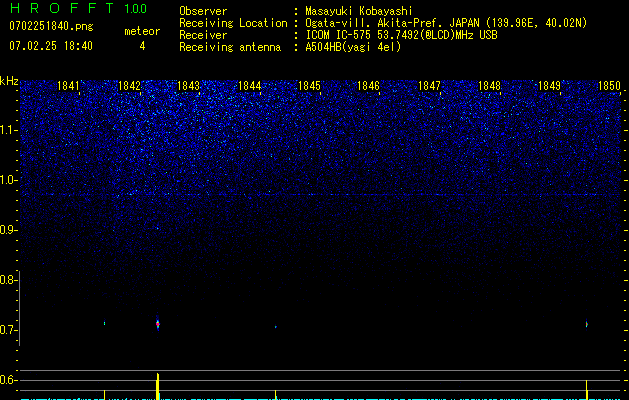The width and height of the screenshot is (629, 400).
Task: Click the Receiving Location field label
Action: [x=233, y=23]
